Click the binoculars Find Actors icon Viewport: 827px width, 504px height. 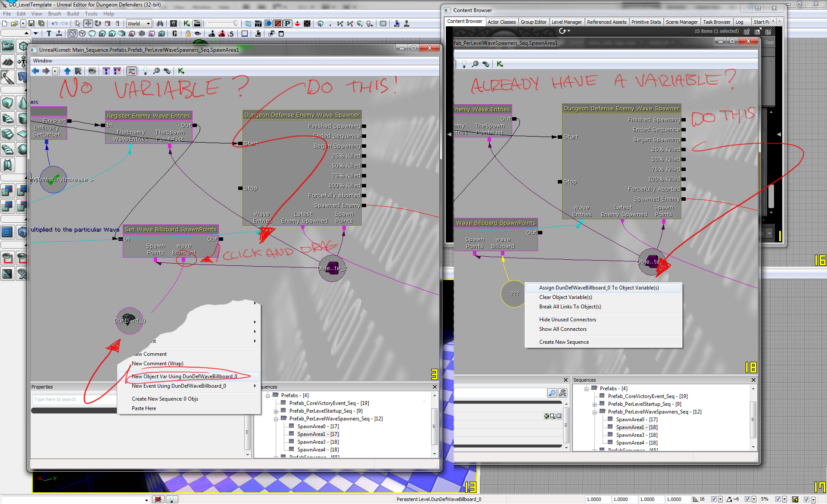click(x=160, y=23)
